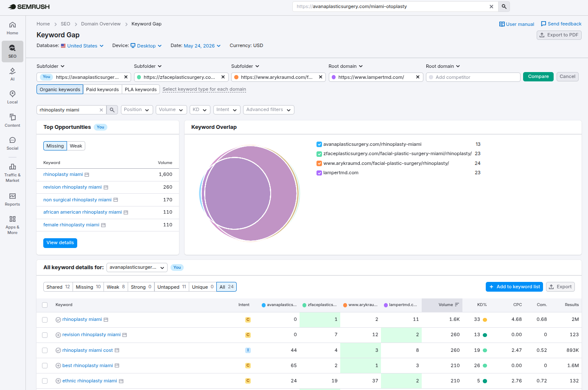Click the green Compare button
Viewport: 588px width, 390px height.
coord(538,77)
